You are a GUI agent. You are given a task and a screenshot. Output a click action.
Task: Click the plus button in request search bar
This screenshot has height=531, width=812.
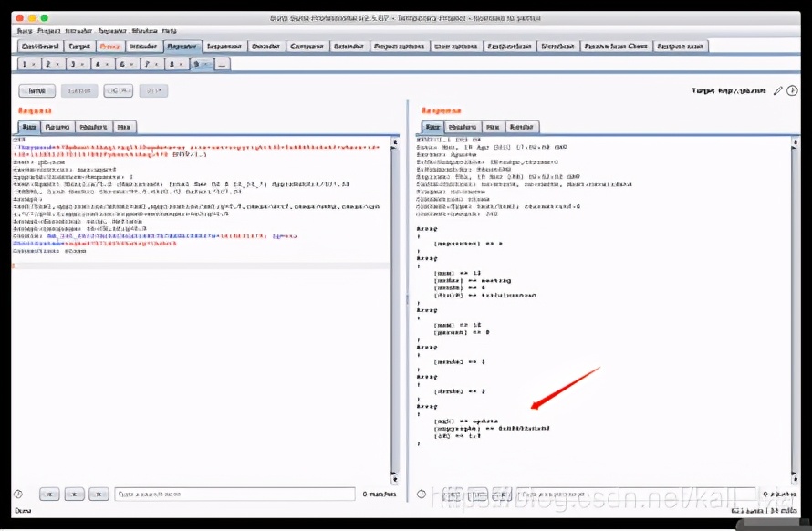75,494
